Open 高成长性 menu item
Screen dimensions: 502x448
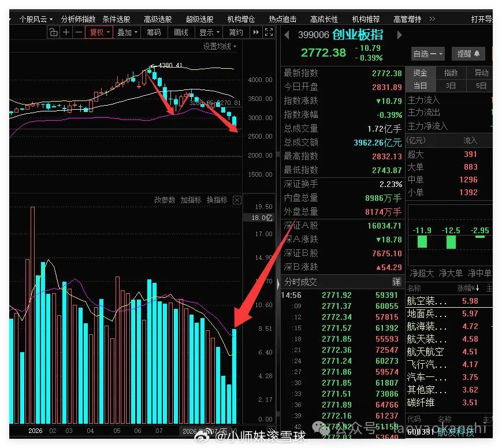[x=324, y=19]
